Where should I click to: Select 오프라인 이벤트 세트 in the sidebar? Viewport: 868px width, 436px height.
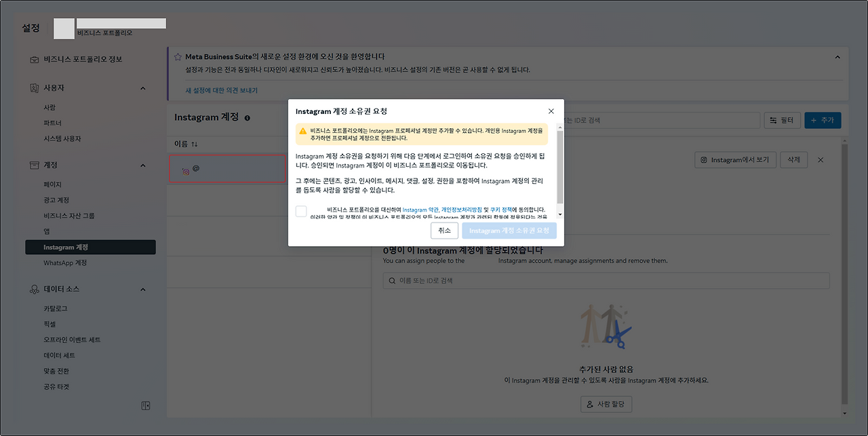72,340
